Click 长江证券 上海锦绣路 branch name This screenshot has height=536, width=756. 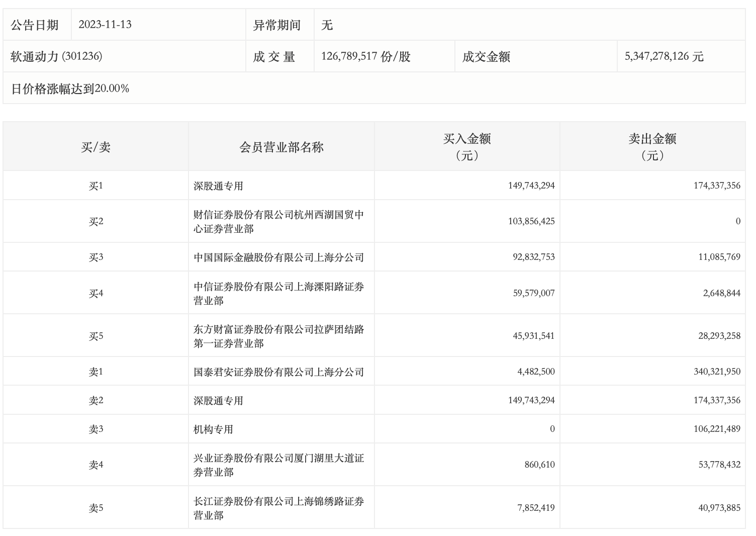click(278, 508)
